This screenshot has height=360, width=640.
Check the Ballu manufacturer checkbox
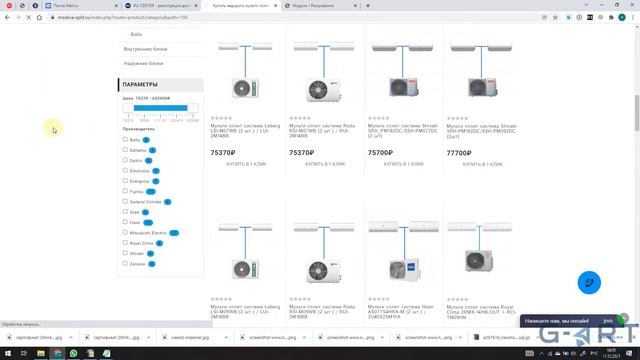pos(125,139)
